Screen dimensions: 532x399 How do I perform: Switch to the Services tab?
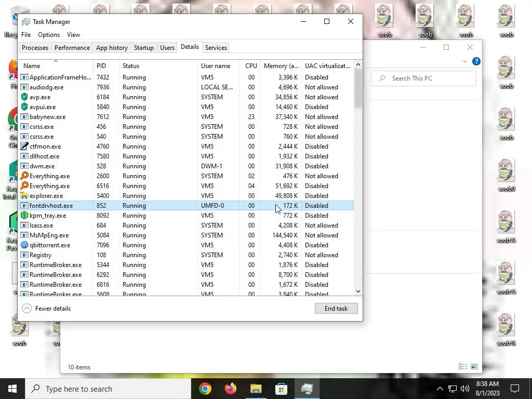click(216, 47)
